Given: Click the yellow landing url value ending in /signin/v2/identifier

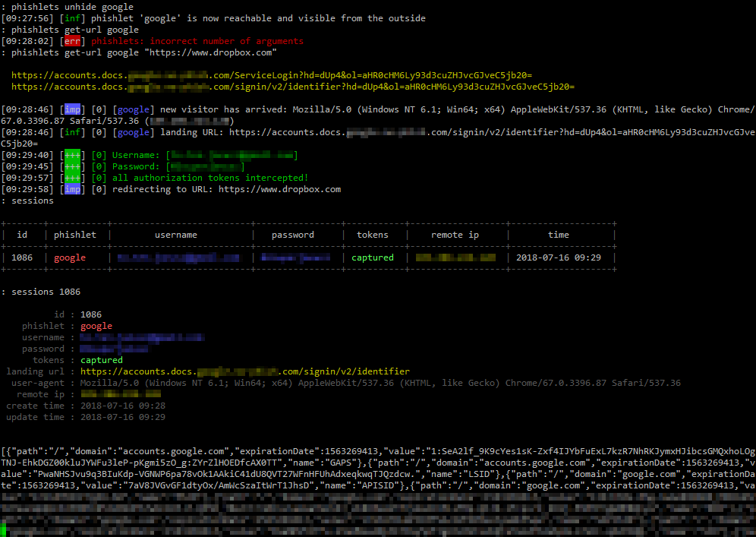Looking at the screenshot, I should [x=245, y=371].
